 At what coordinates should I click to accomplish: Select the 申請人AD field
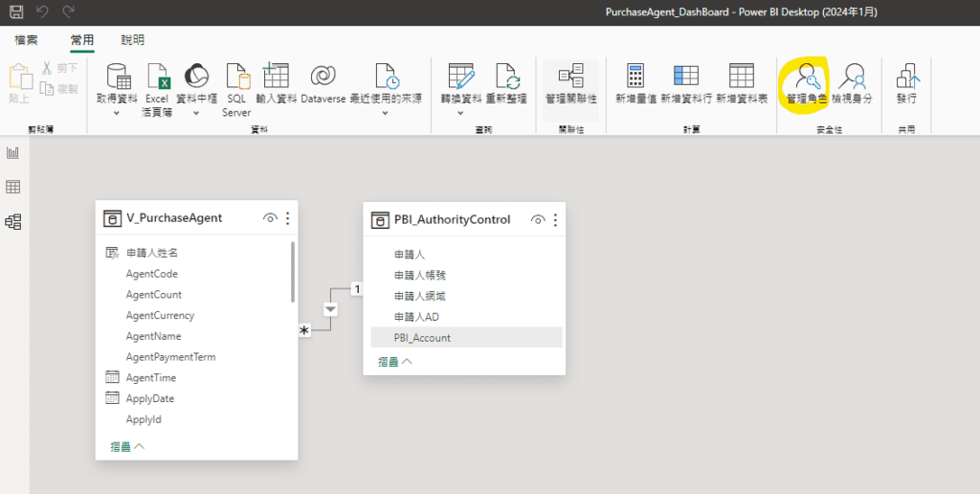point(416,317)
